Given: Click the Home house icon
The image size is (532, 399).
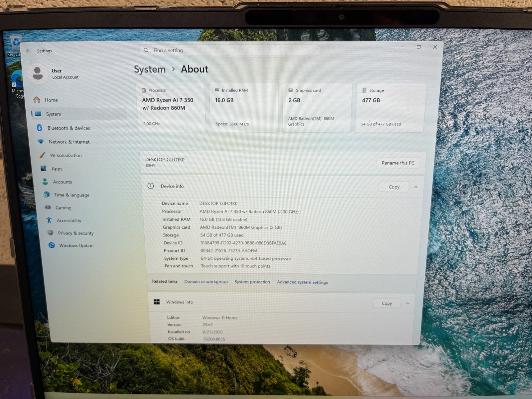Looking at the screenshot, I should 37,100.
